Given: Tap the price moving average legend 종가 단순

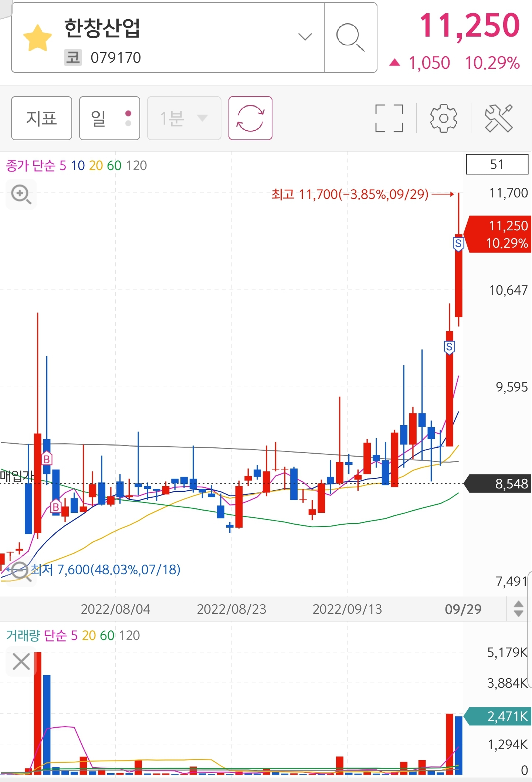Looking at the screenshot, I should (30, 165).
